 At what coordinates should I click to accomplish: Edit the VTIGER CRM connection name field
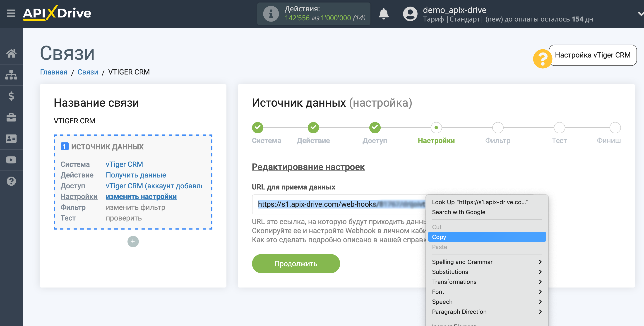click(133, 121)
